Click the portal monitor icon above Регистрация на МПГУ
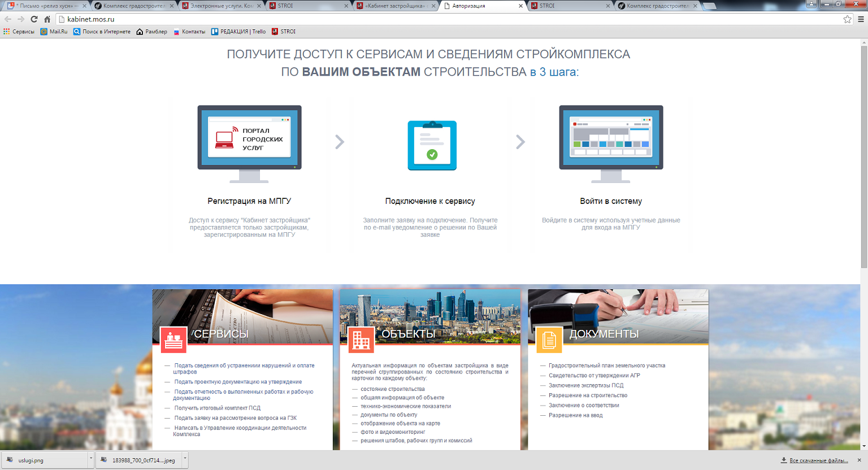868x470 pixels. (x=249, y=143)
